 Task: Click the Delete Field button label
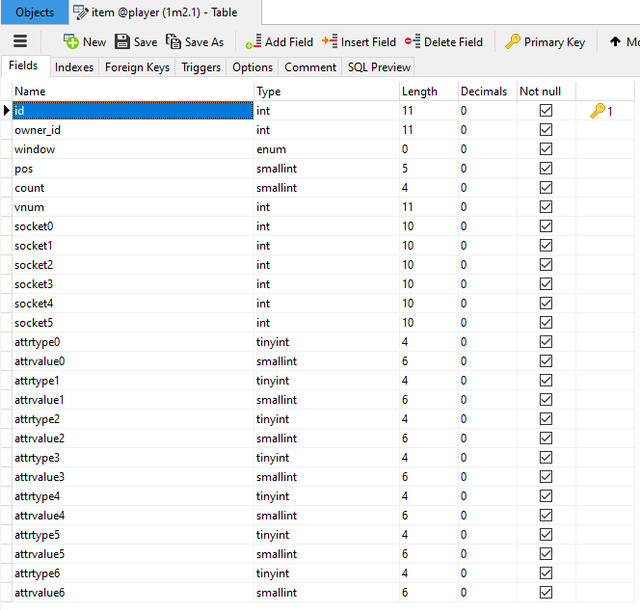coord(453,42)
